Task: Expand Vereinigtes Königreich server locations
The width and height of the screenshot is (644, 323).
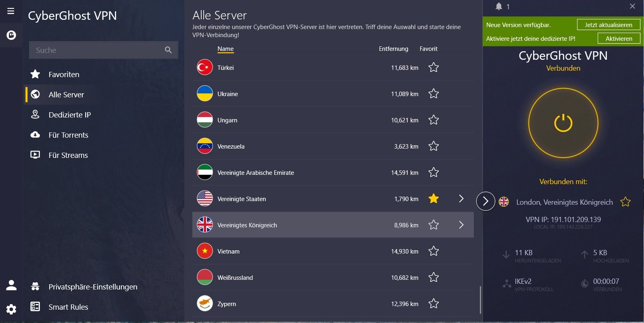Action: [461, 225]
